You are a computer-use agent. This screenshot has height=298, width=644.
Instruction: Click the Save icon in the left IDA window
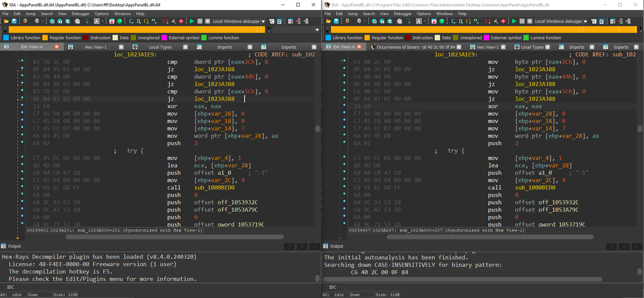(14, 21)
